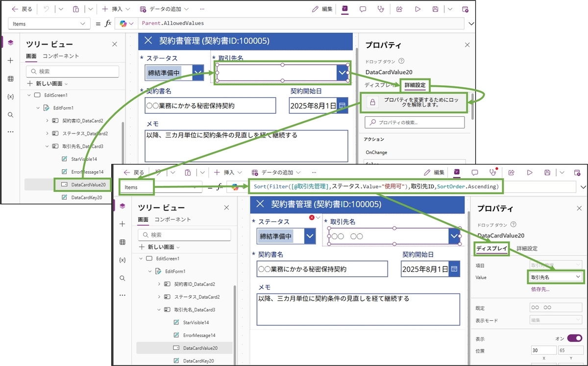The height and width of the screenshot is (366, 588).
Task: Toggle the 表示 switch set to オン in the lower-right screenshot
Action: pos(574,339)
